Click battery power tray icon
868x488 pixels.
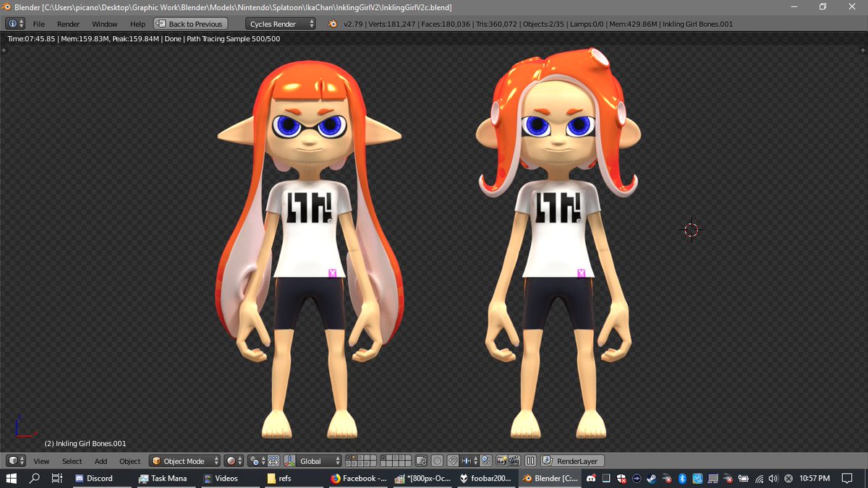click(x=744, y=479)
